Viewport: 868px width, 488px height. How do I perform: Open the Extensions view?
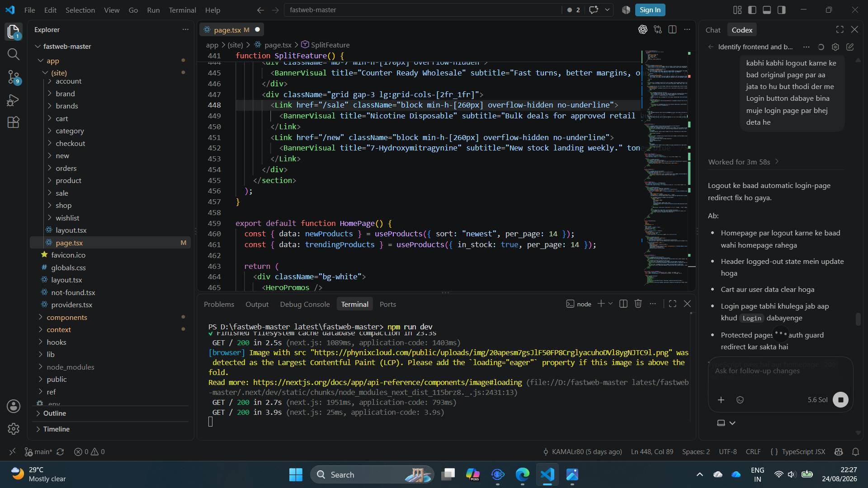coord(14,122)
